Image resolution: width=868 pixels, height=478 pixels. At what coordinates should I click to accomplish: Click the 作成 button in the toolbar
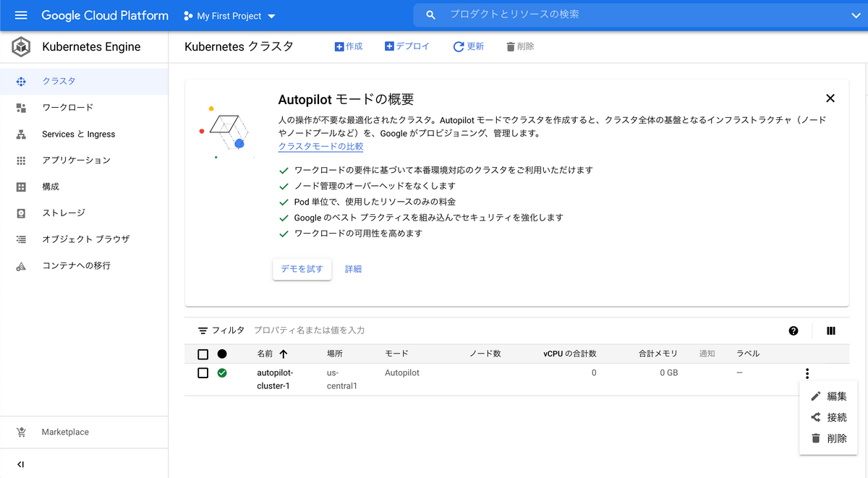(349, 47)
